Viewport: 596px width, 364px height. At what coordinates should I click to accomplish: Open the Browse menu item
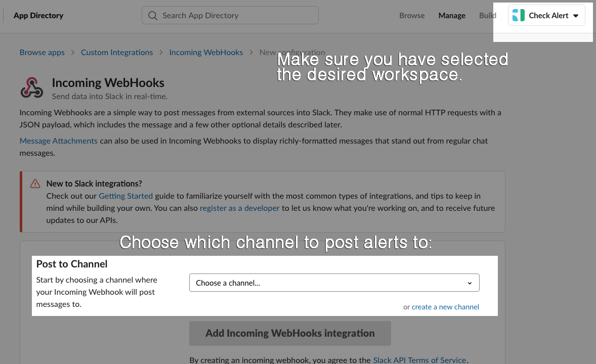click(x=412, y=16)
